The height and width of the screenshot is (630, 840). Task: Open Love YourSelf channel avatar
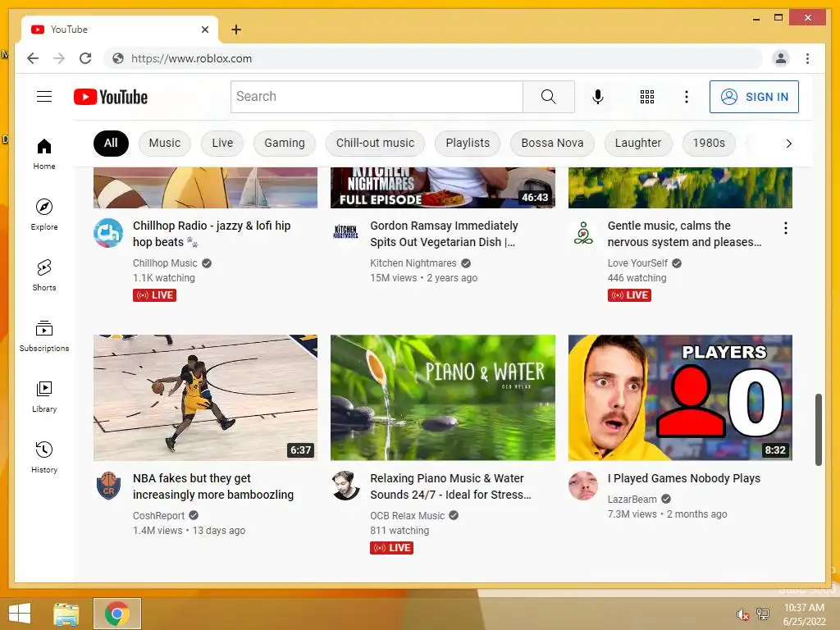tap(583, 233)
